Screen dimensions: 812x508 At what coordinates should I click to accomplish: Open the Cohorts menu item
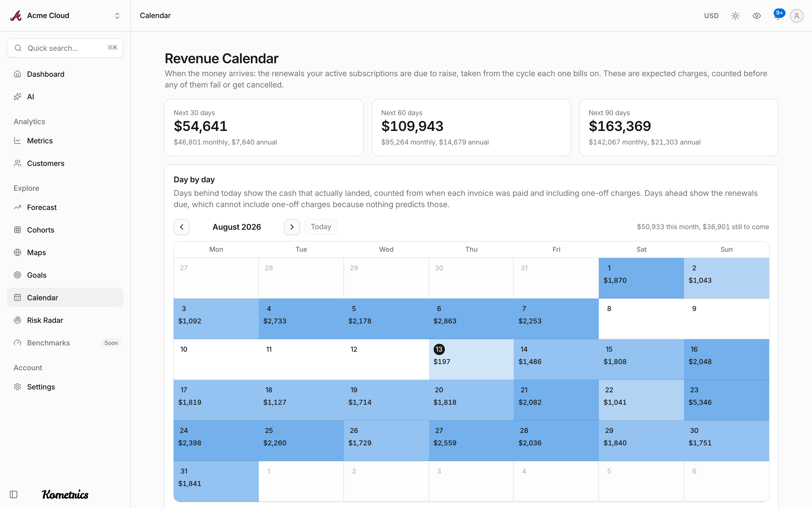(65, 230)
